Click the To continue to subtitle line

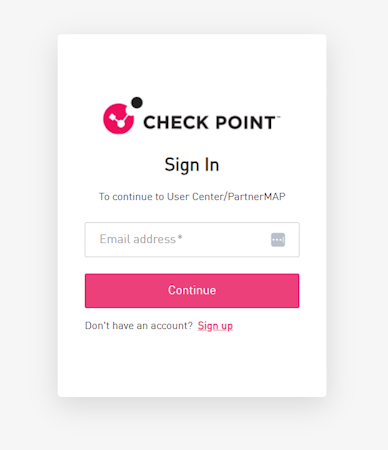192,197
